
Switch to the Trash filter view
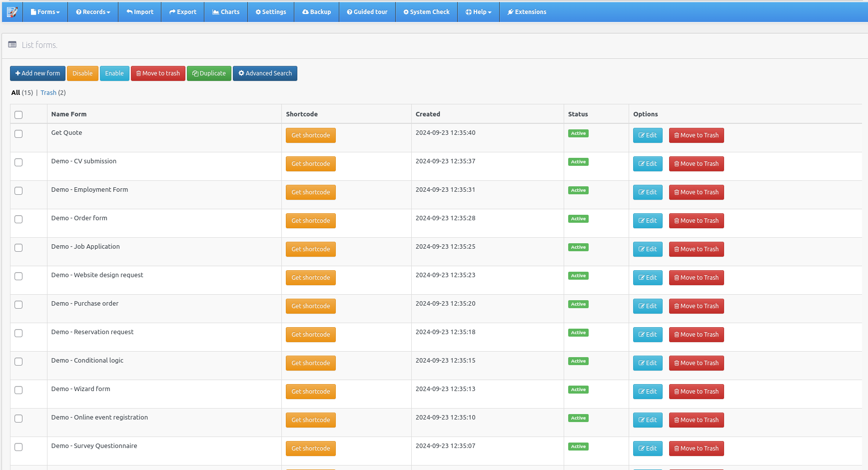click(48, 92)
